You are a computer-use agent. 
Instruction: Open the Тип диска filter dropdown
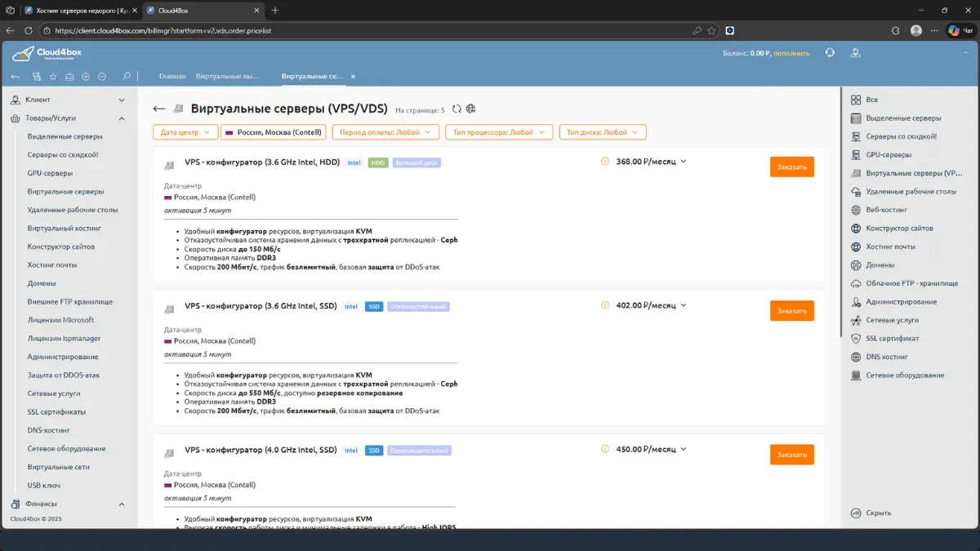[x=603, y=132]
